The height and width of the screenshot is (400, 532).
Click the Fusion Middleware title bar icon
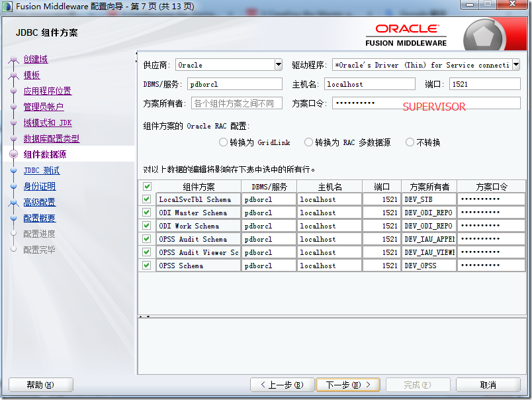point(7,7)
